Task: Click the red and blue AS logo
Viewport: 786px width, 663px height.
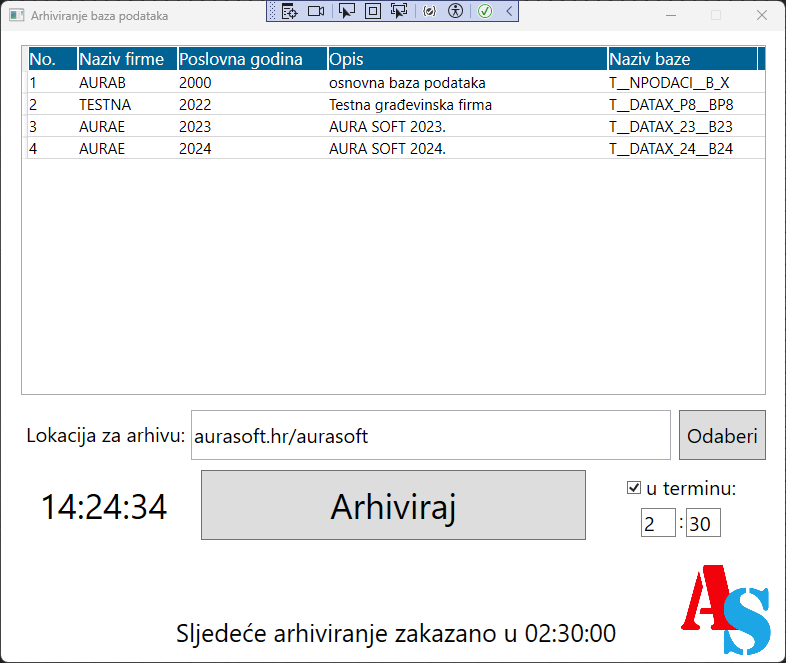Action: point(727,609)
